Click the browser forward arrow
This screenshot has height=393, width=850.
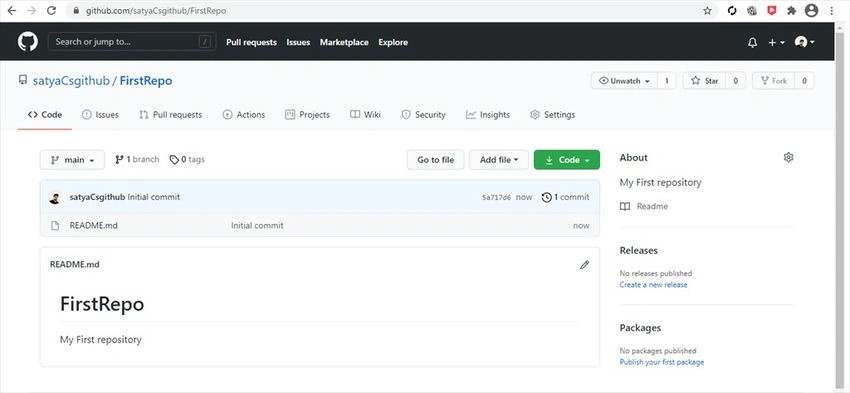31,10
